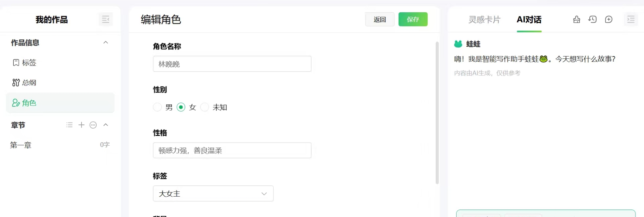This screenshot has width=644, height=217.
Task: Collapse the 我的作品 left sidebar
Action: (106, 19)
